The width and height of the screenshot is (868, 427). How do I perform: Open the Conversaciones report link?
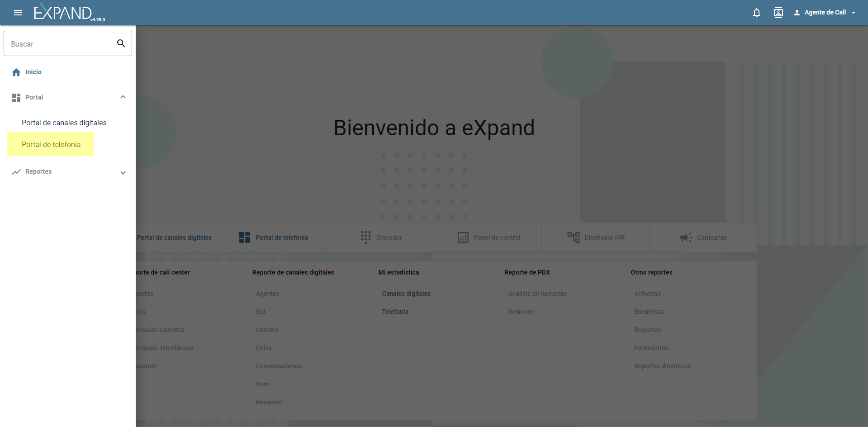pos(279,366)
